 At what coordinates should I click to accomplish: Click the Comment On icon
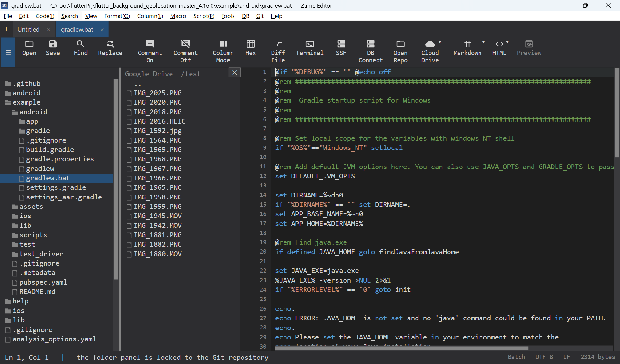click(150, 52)
